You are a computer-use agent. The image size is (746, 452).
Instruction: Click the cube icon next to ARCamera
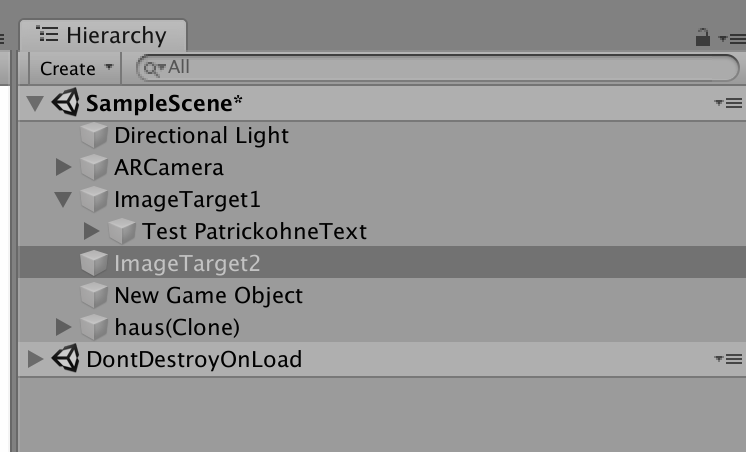[x=94, y=168]
